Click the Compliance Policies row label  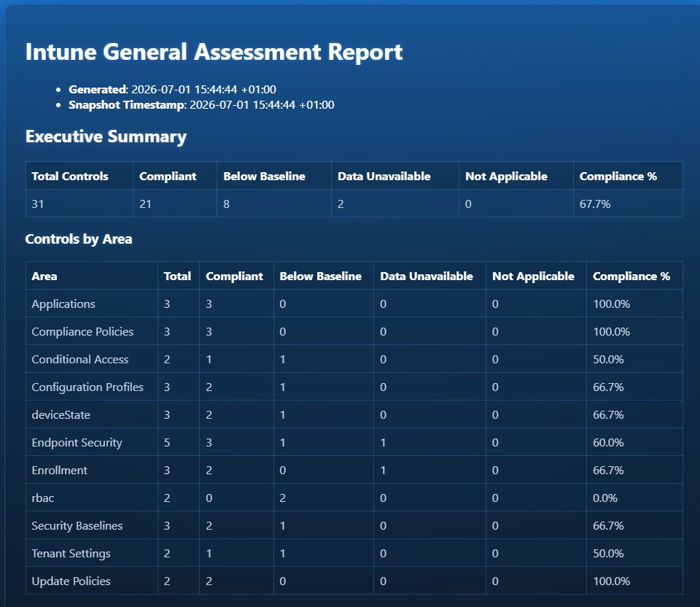coord(82,332)
